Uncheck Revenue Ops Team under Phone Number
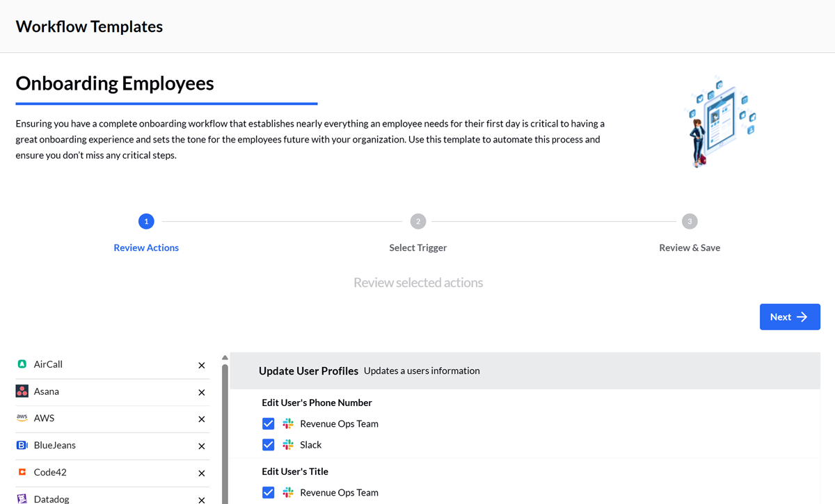Image resolution: width=835 pixels, height=504 pixels. 268,423
